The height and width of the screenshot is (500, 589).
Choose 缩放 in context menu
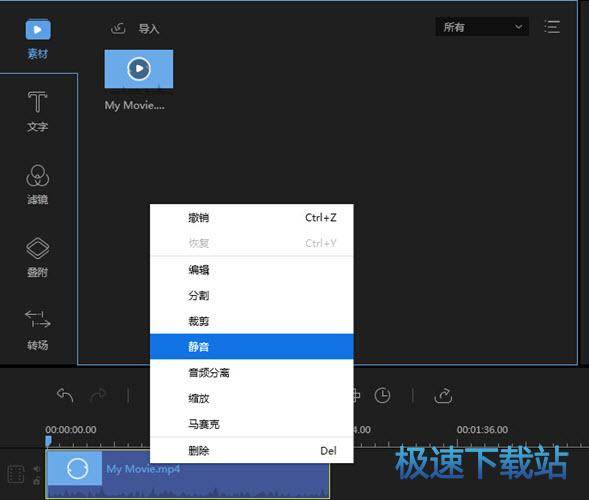click(252, 398)
